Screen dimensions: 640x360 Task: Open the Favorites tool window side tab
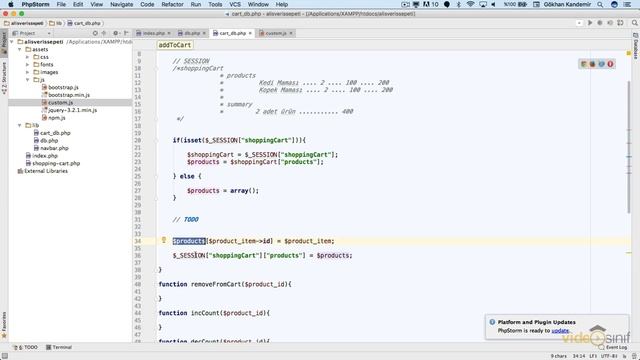pyautogui.click(x=4, y=325)
